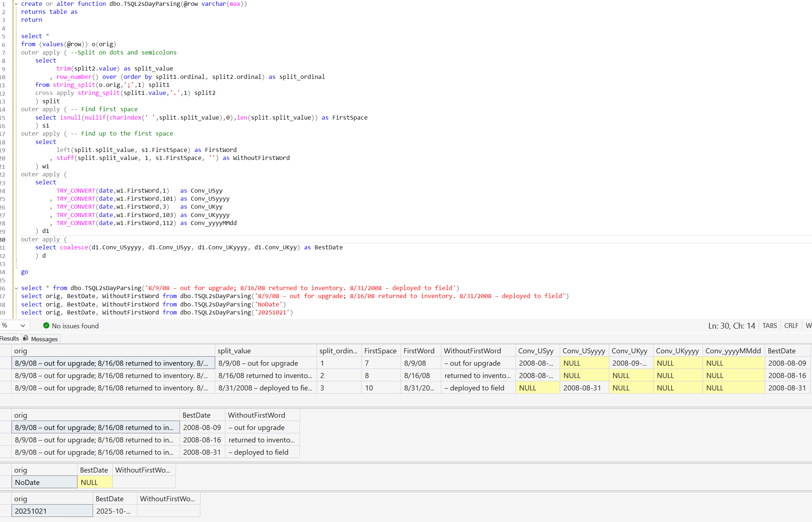The width and height of the screenshot is (812, 522).
Task: Select the 2008-08-31 Conv_USyyyy cell
Action: pyautogui.click(x=582, y=388)
